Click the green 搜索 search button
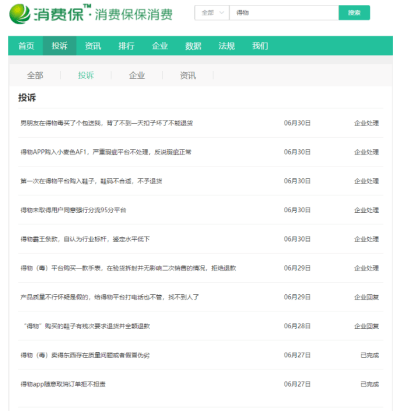The image size is (398, 416). (354, 13)
